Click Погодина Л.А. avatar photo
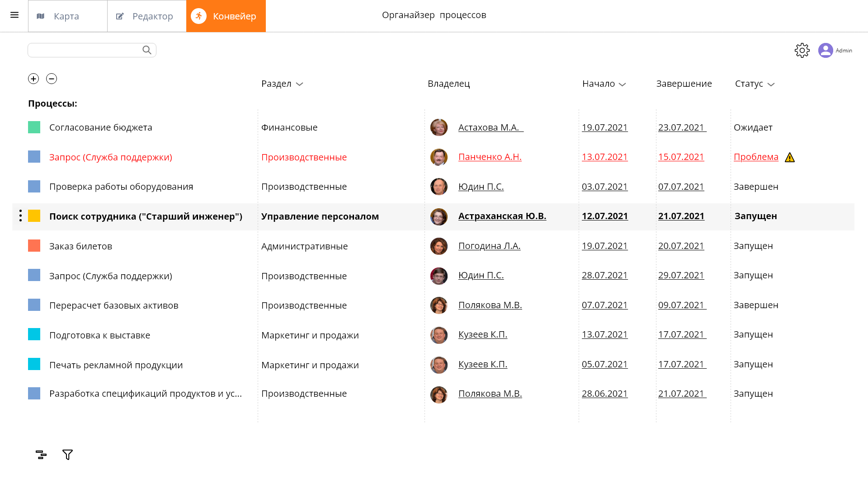This screenshot has height=488, width=868. (x=439, y=246)
